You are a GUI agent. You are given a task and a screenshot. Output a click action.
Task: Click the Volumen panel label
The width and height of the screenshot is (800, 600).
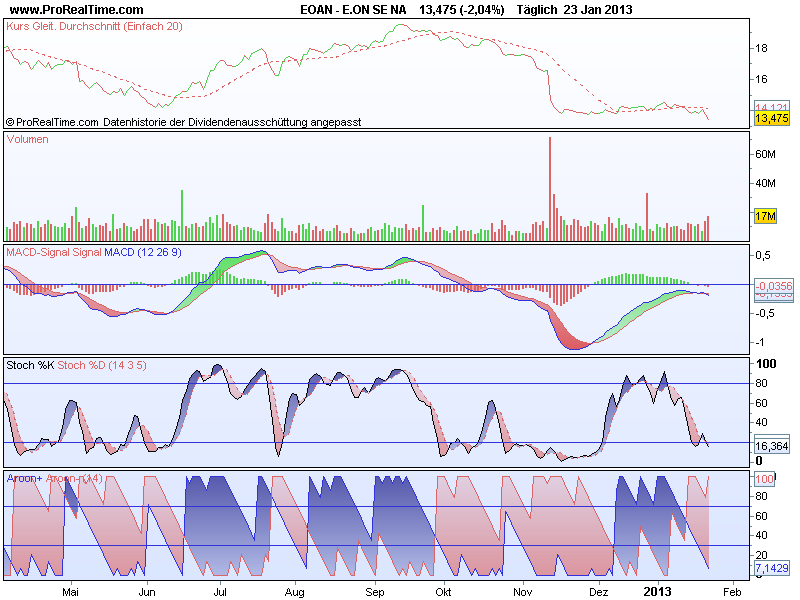click(x=28, y=139)
